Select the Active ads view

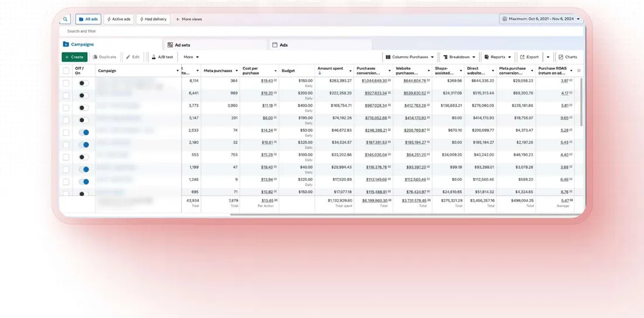point(119,19)
